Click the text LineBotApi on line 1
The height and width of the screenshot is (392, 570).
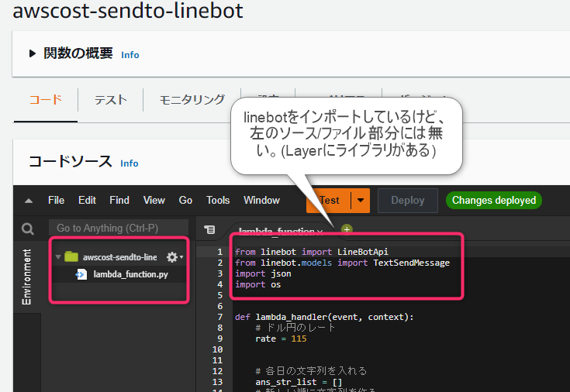click(362, 252)
